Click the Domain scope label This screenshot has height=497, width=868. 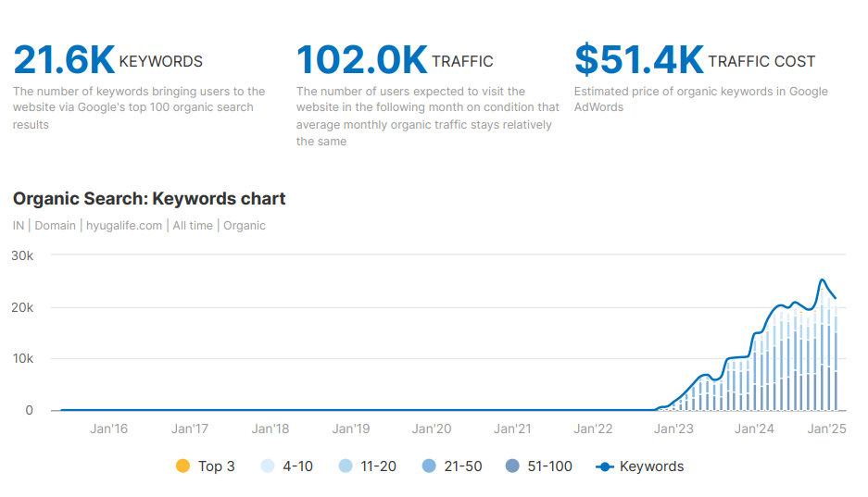coord(56,226)
